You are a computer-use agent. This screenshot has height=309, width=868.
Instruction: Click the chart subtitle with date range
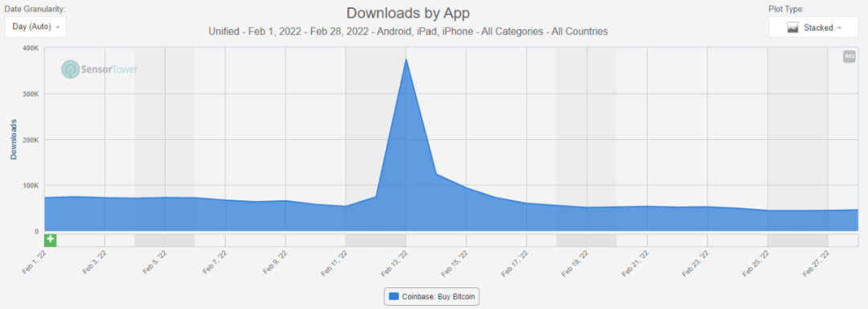[x=408, y=31]
